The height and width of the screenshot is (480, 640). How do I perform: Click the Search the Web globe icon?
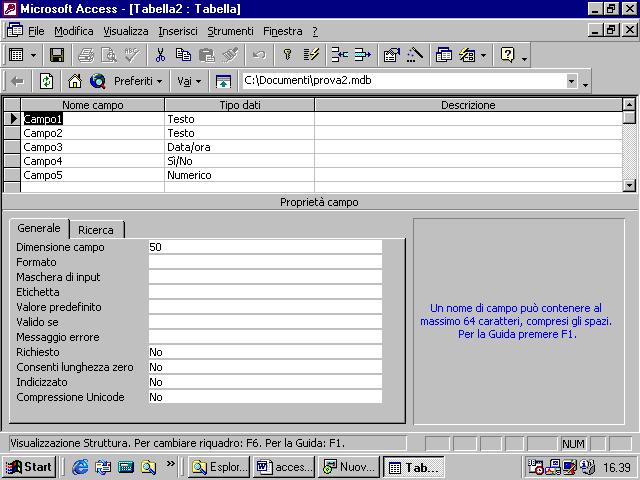click(x=98, y=81)
